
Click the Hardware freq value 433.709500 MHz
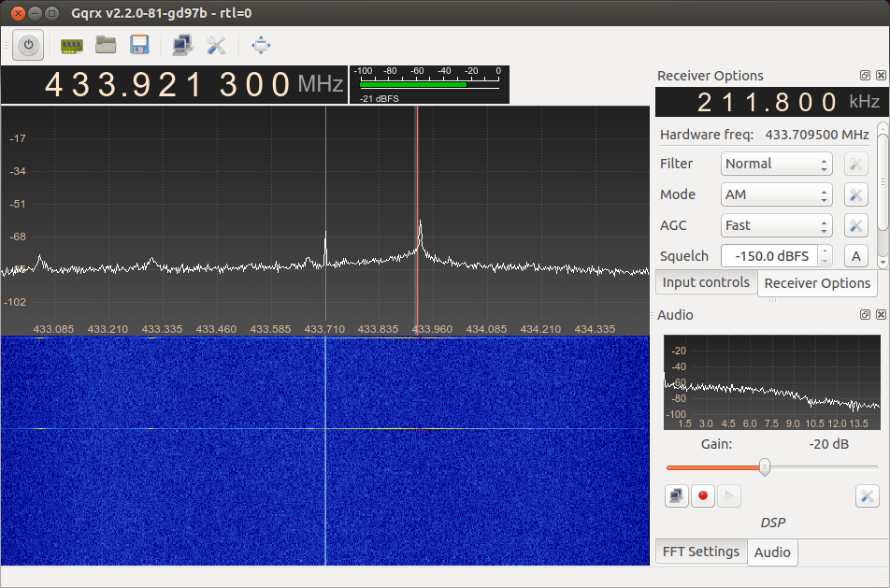817,135
